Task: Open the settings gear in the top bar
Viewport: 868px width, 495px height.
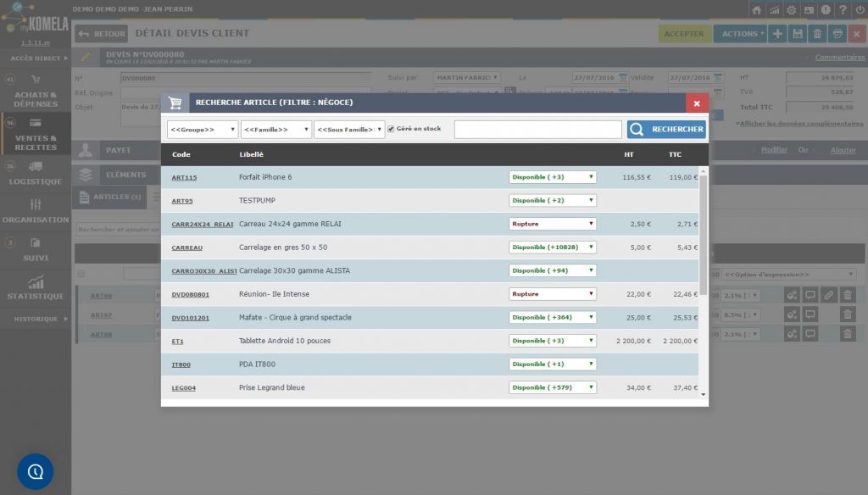Action: 791,9
